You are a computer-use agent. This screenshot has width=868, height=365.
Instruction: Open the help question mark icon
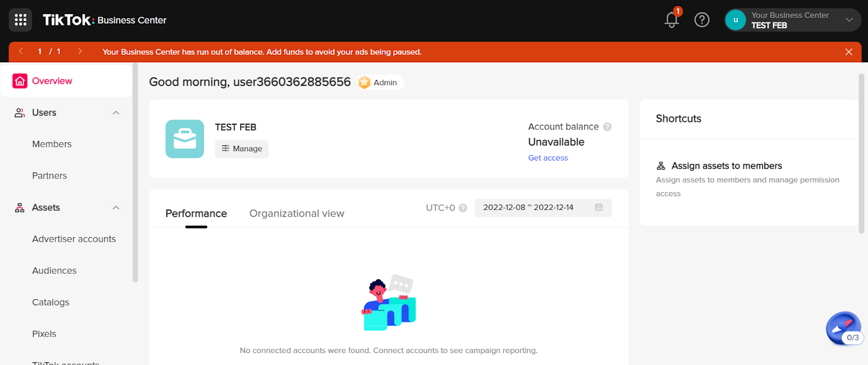point(702,20)
